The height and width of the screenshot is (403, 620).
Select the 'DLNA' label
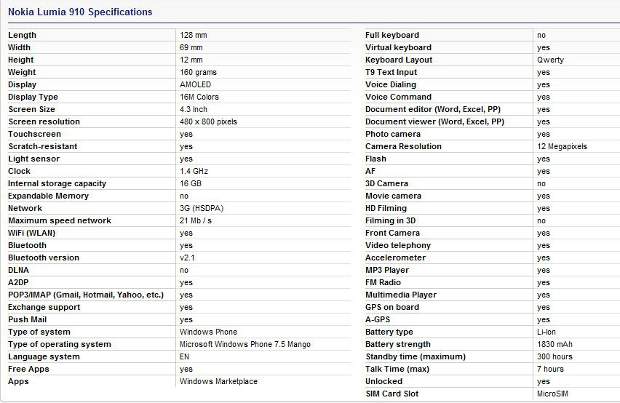click(x=18, y=270)
